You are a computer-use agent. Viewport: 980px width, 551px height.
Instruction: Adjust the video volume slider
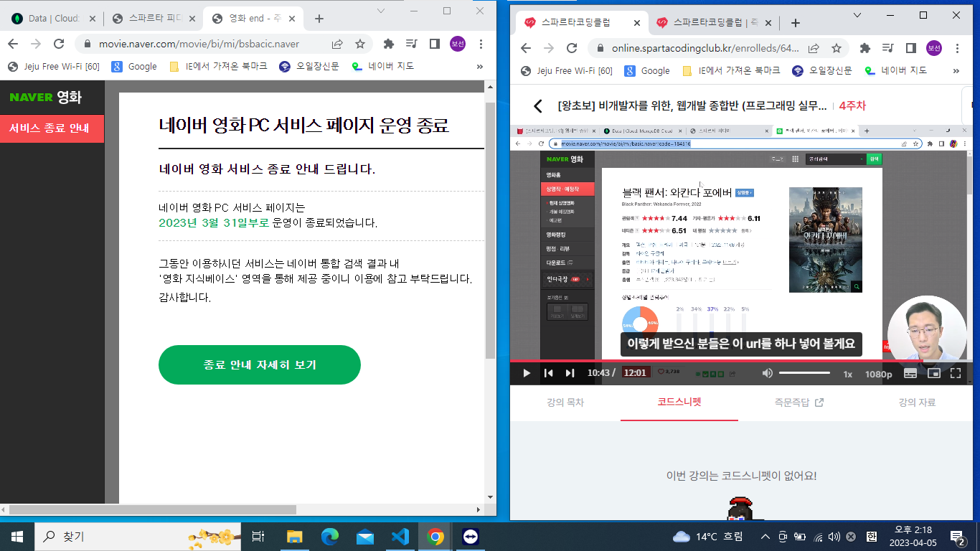[x=804, y=373]
